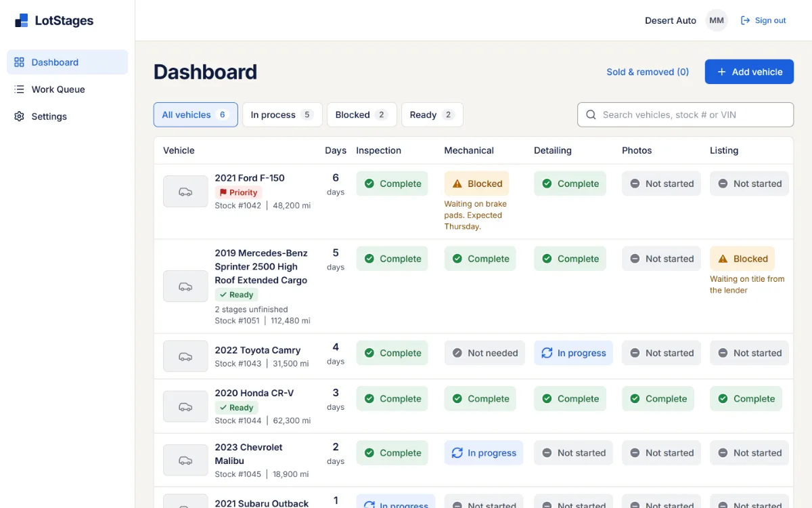The height and width of the screenshot is (508, 812).
Task: Click "Desert Auto" dealership name
Action: 671,20
